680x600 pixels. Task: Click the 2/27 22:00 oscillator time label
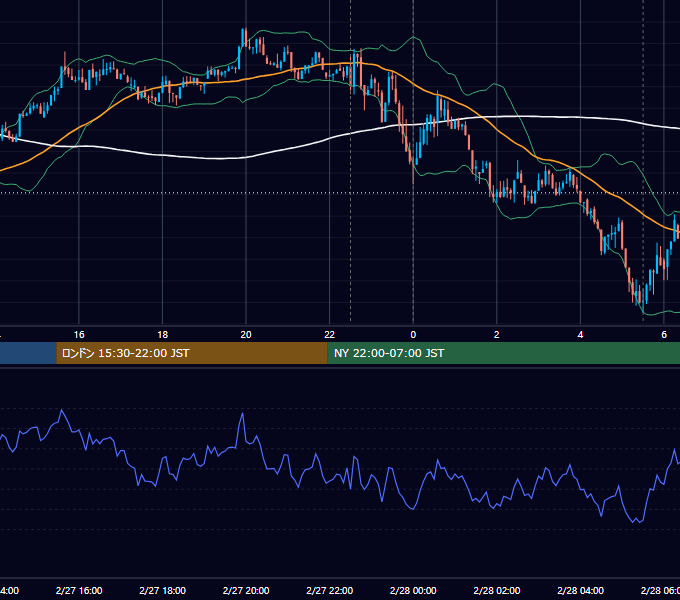click(330, 590)
